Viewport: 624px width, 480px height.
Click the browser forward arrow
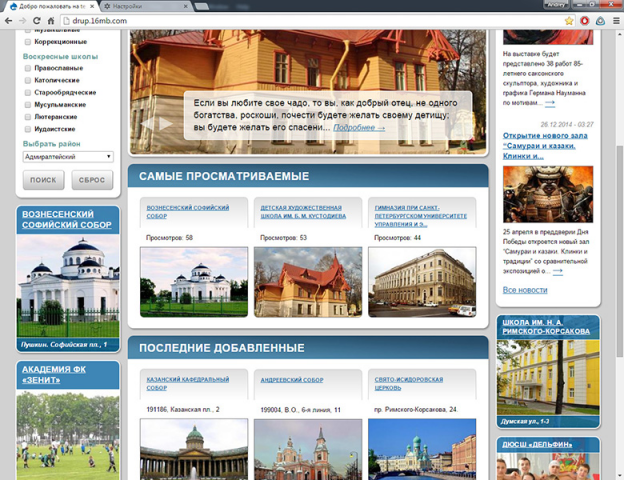(x=22, y=21)
